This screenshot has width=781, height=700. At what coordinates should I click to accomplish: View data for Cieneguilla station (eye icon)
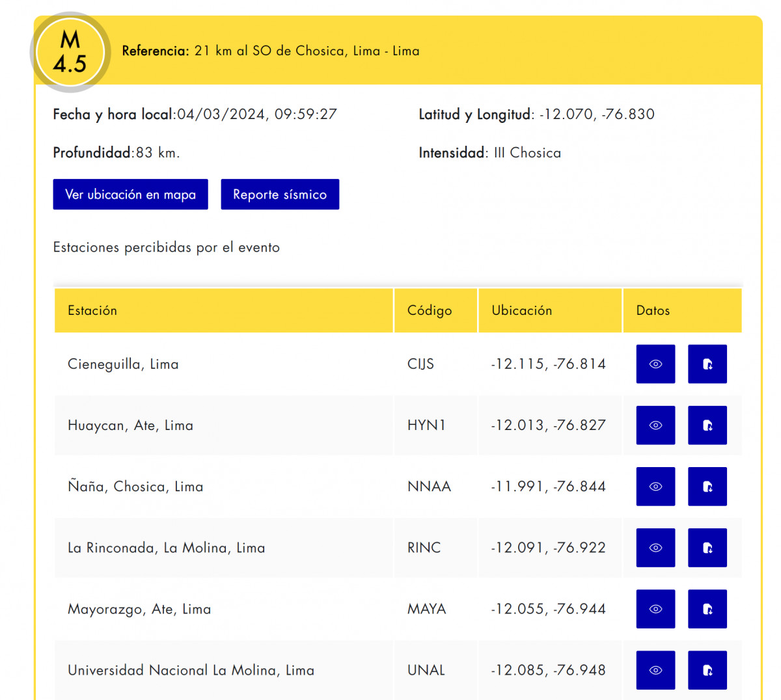655,364
